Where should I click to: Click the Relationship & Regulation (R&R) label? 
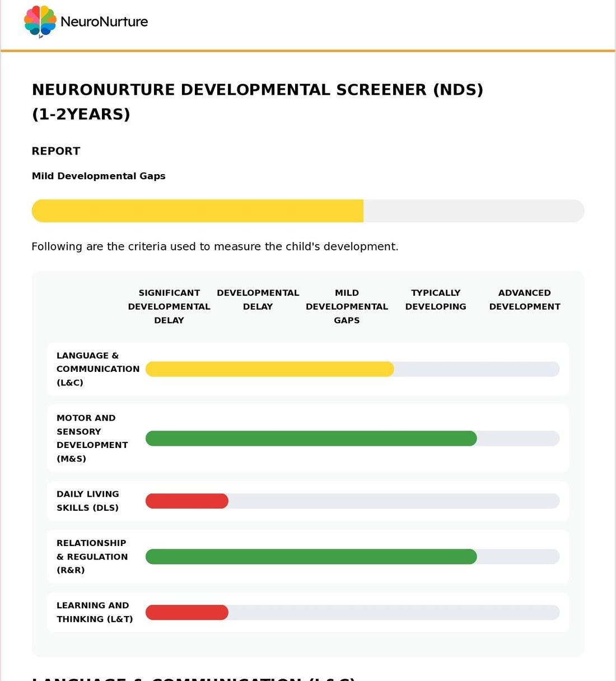tap(92, 557)
